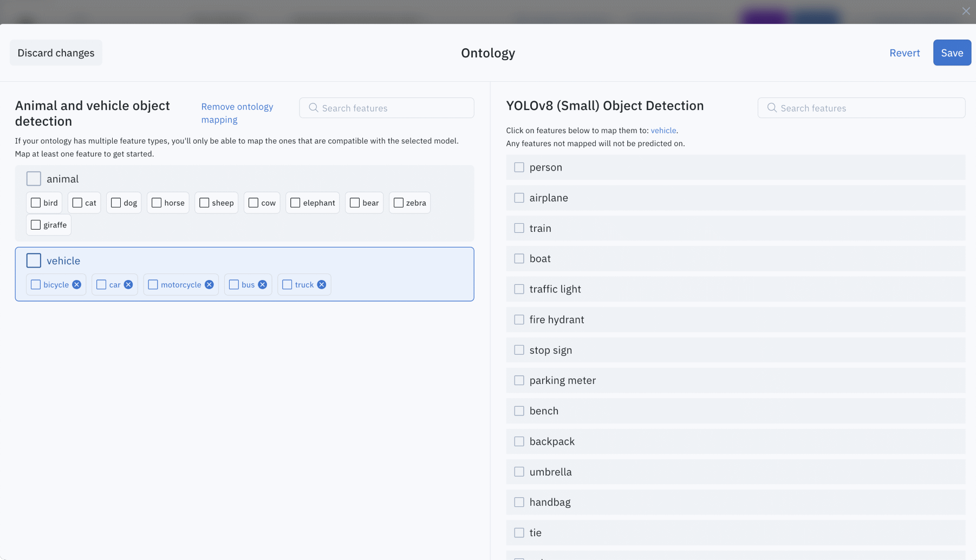Map the tie model feature

[x=736, y=533]
